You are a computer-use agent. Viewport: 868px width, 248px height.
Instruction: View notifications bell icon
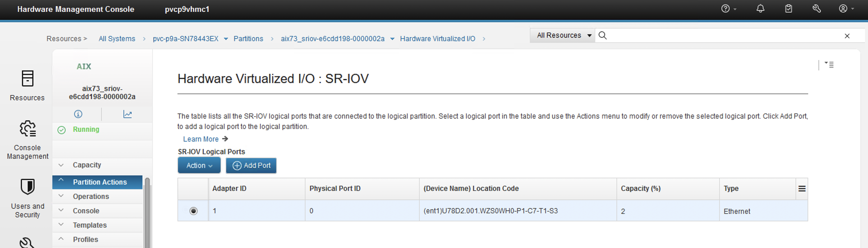760,9
